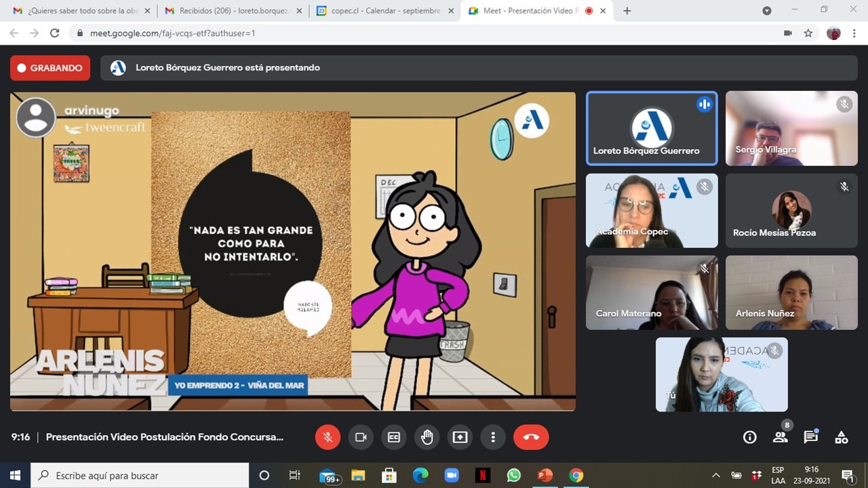Screen dimensions: 868x488
Task: Open the taskbar clock showing 23-09-2021
Action: 811,475
